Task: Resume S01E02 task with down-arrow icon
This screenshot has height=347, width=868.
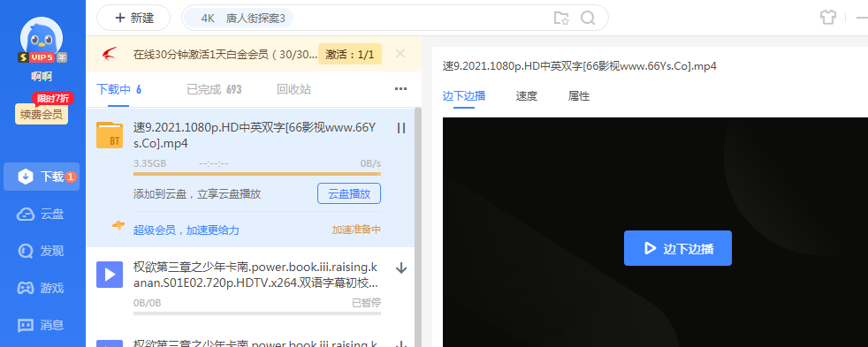Action: (x=401, y=268)
